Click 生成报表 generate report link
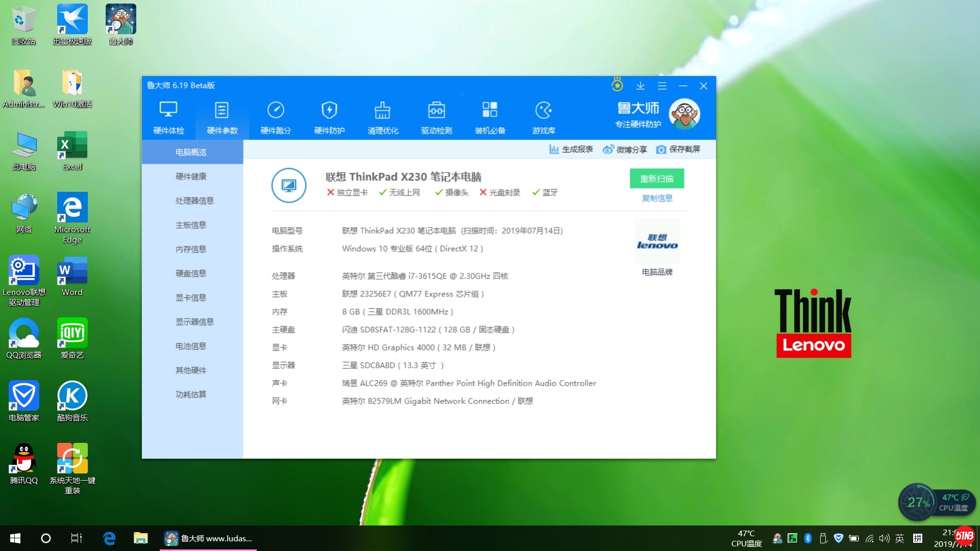The width and height of the screenshot is (980, 551). (571, 149)
